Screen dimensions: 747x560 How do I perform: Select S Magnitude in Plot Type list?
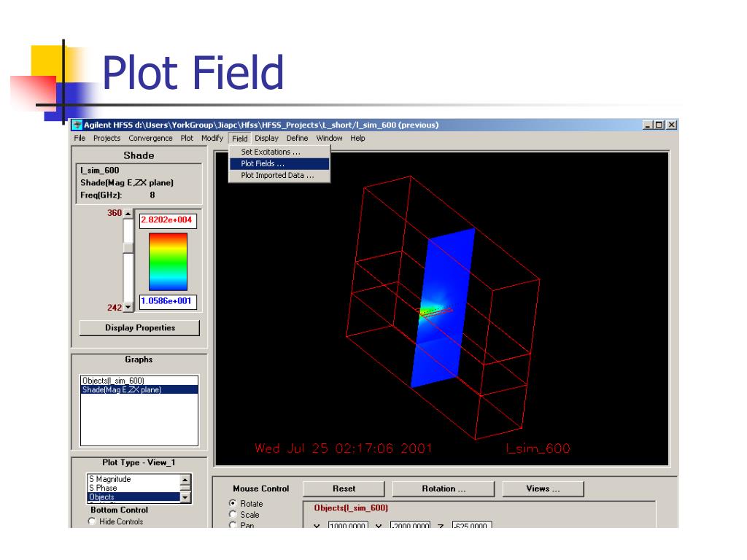click(133, 479)
